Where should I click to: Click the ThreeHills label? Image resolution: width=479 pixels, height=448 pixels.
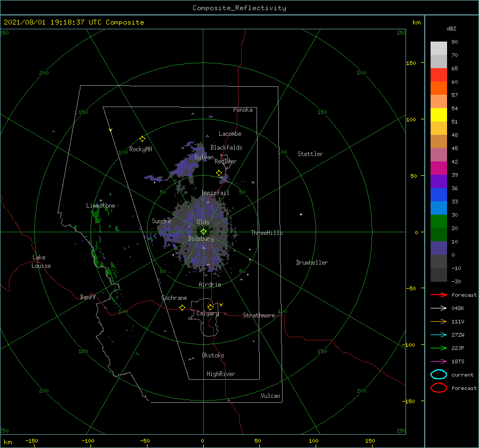pos(267,233)
